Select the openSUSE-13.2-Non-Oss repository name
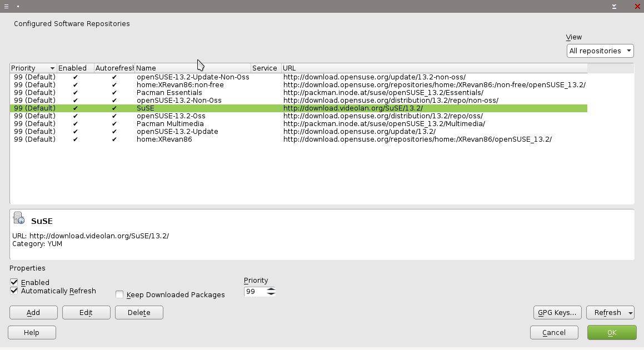644x350 pixels. [x=179, y=100]
